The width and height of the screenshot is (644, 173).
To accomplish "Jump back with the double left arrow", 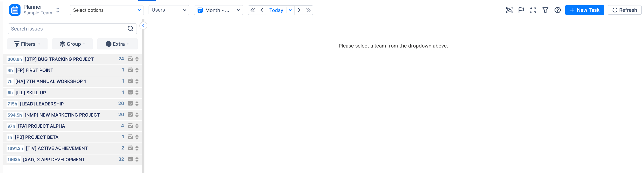I will tap(252, 10).
